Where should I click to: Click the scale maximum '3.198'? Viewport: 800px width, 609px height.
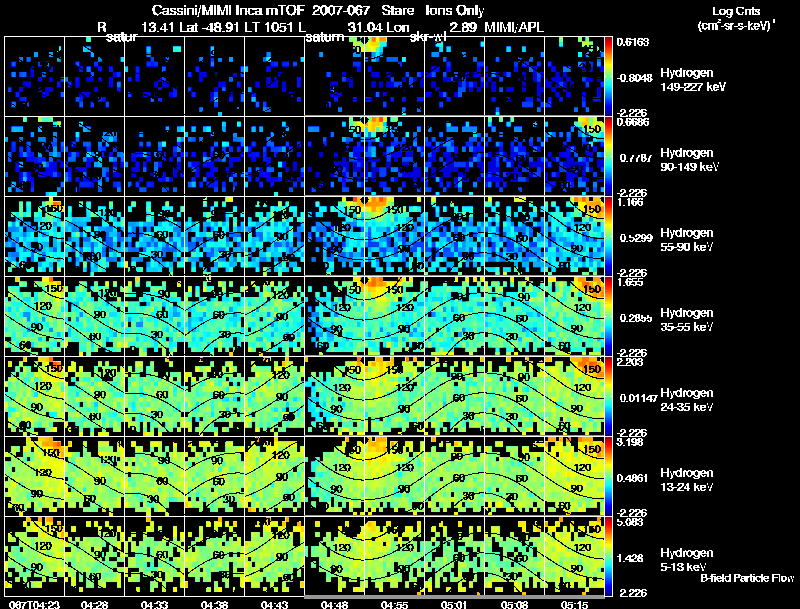[x=630, y=442]
